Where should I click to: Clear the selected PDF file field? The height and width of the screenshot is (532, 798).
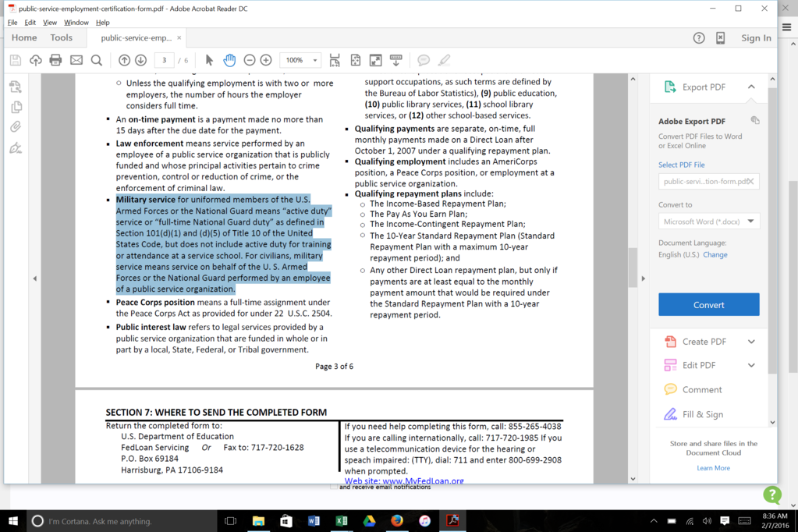[750, 181]
